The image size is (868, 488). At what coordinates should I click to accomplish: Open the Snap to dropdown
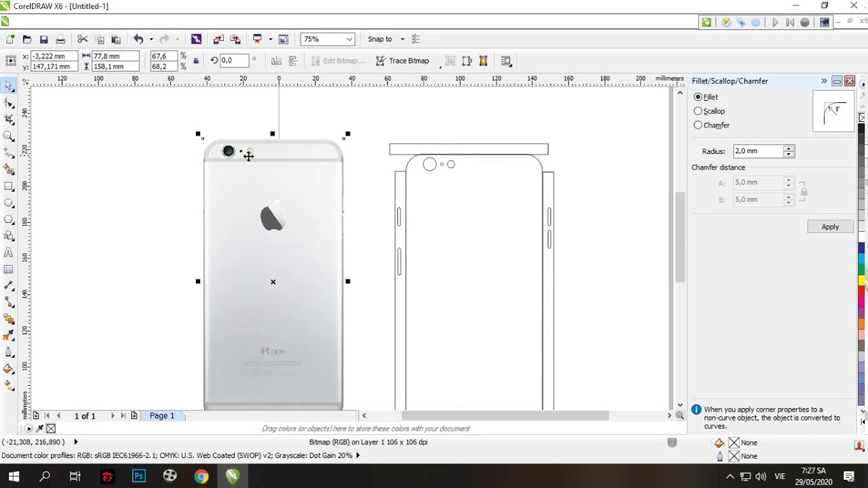pos(402,39)
